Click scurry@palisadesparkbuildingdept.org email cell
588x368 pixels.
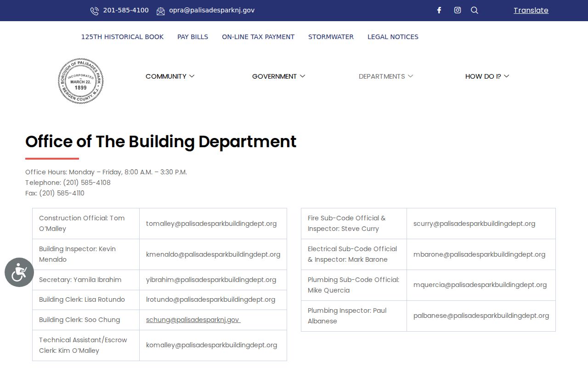tap(481, 224)
